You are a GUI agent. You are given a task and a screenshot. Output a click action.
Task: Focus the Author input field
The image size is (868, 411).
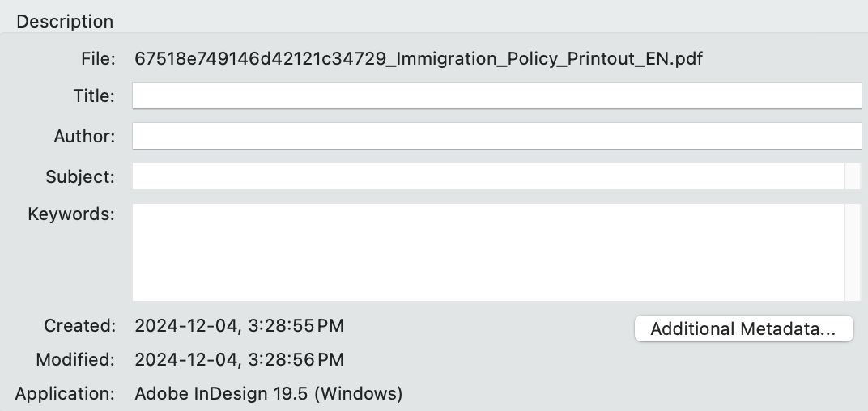click(x=496, y=136)
